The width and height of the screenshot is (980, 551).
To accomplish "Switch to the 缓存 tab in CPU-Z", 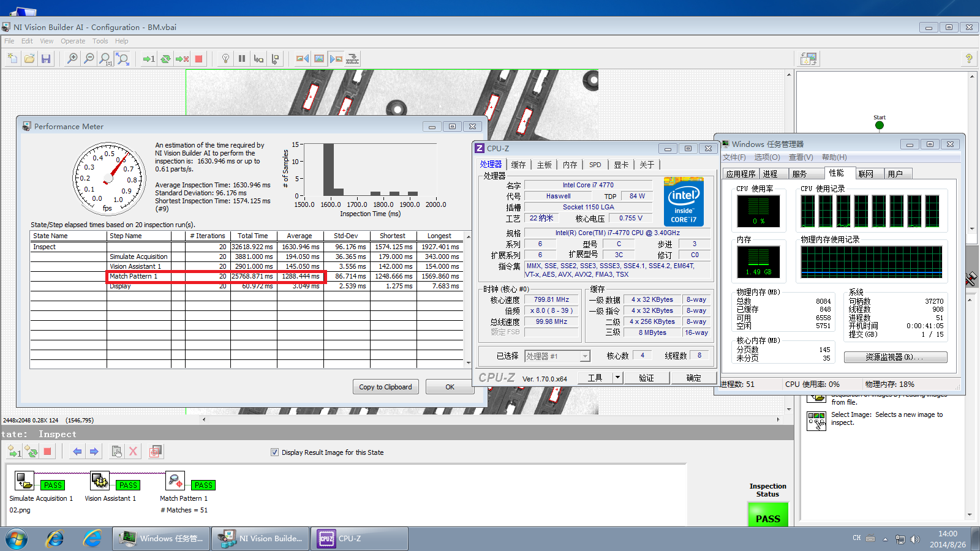I will point(518,165).
